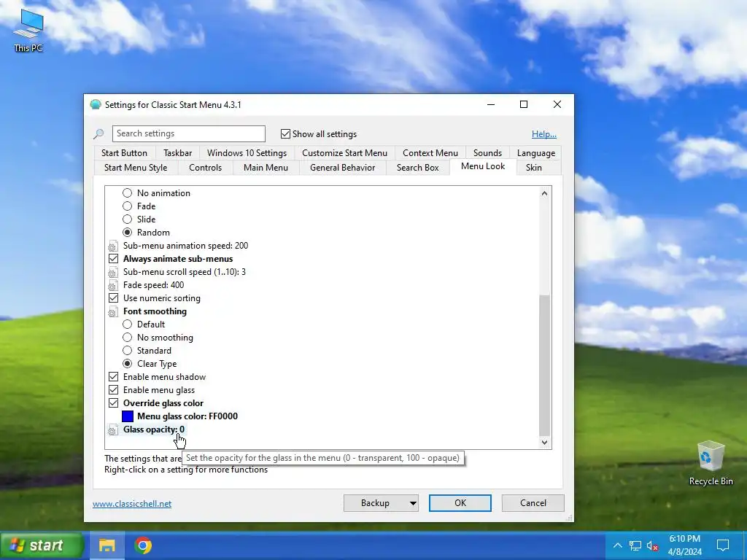Open the Main Menu tab
747x560 pixels.
266,168
